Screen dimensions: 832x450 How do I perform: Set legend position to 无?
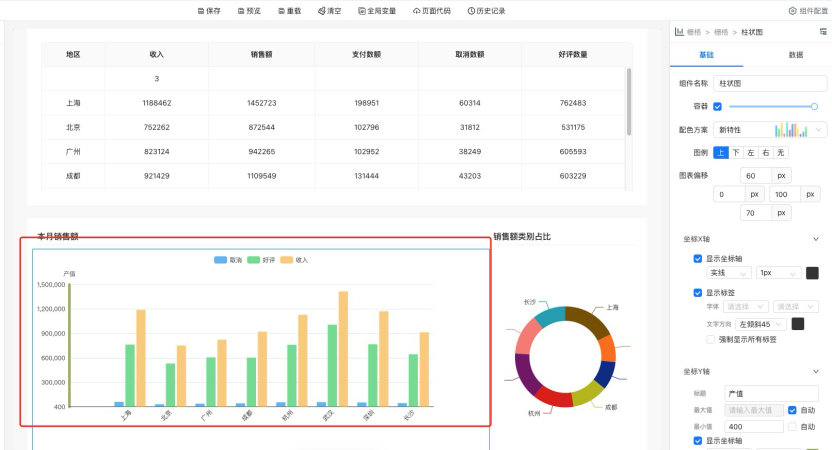pos(780,152)
